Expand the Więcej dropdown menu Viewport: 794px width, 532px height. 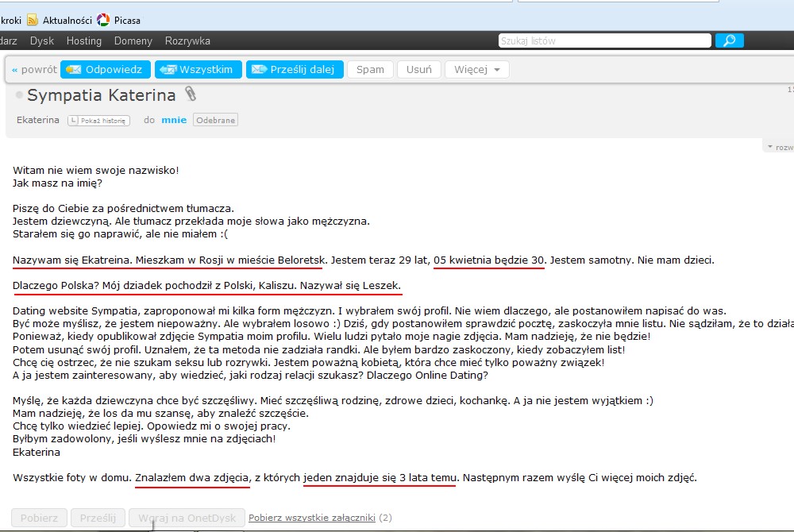(x=476, y=70)
